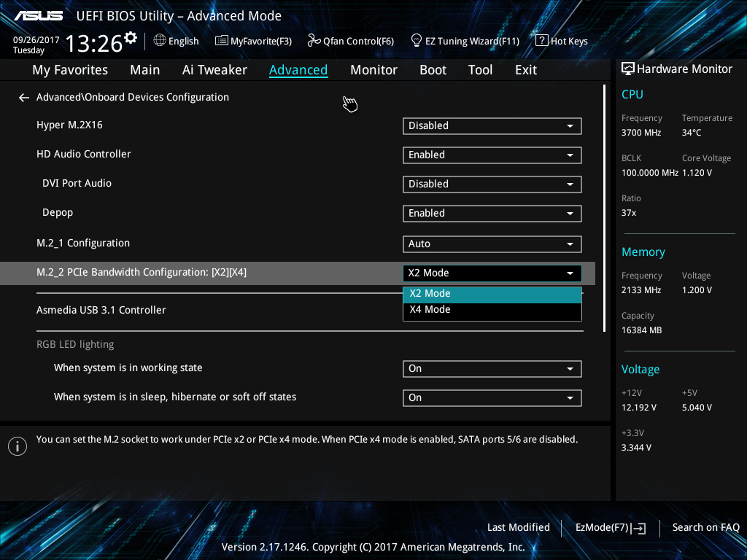Click 3700 MHz CPU frequency value
747x560 pixels.
[640, 133]
